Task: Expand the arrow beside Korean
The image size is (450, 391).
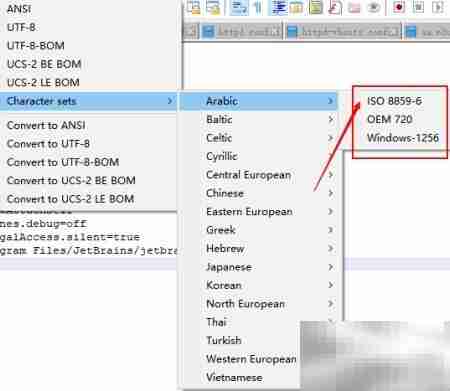Action: [x=330, y=285]
